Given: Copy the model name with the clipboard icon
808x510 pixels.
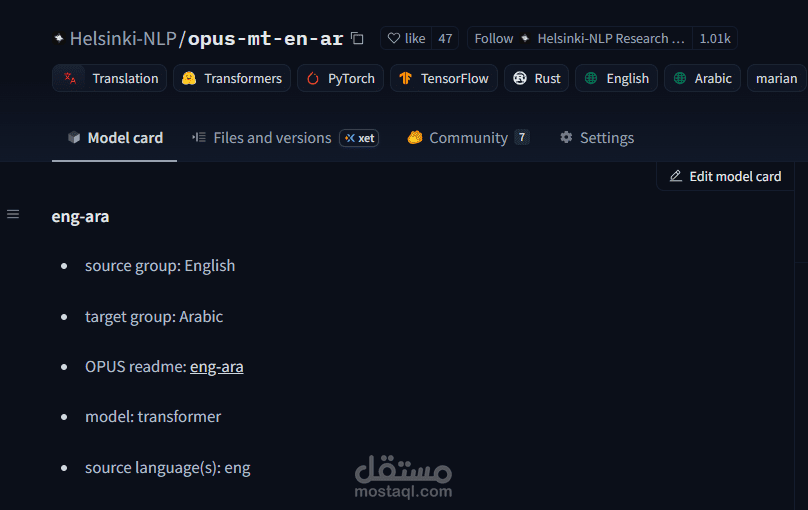Looking at the screenshot, I should coord(357,38).
